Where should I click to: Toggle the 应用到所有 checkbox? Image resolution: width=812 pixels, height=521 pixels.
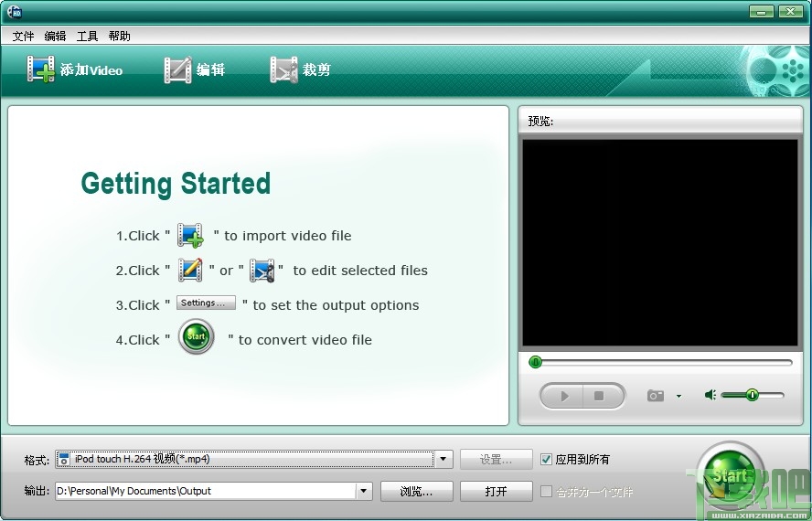[546, 459]
